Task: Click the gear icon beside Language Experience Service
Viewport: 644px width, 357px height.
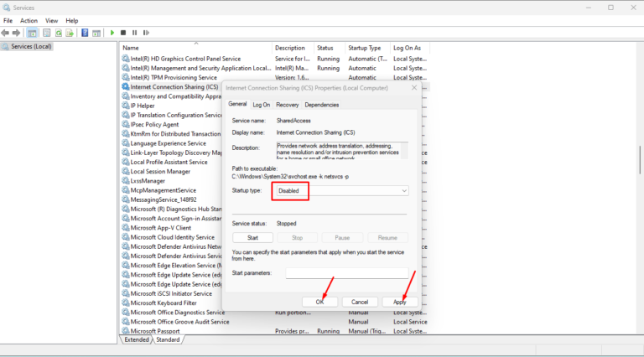Action: (125, 143)
